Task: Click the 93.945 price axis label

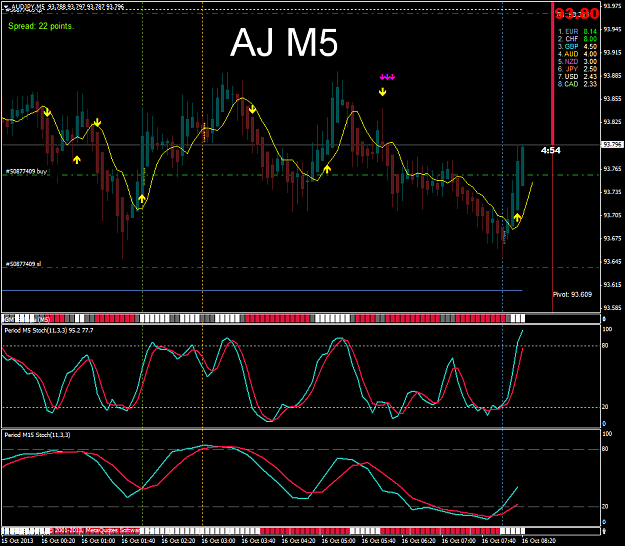Action: coord(612,29)
